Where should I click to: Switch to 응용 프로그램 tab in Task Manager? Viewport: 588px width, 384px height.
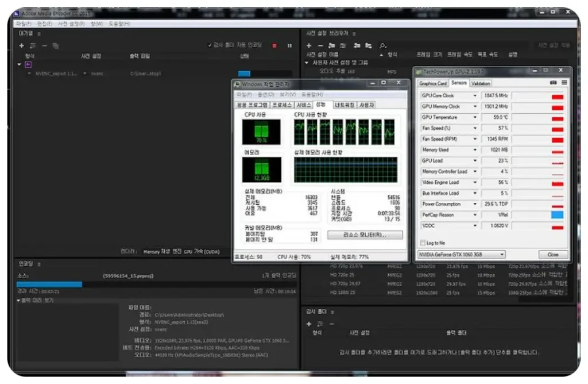click(253, 105)
